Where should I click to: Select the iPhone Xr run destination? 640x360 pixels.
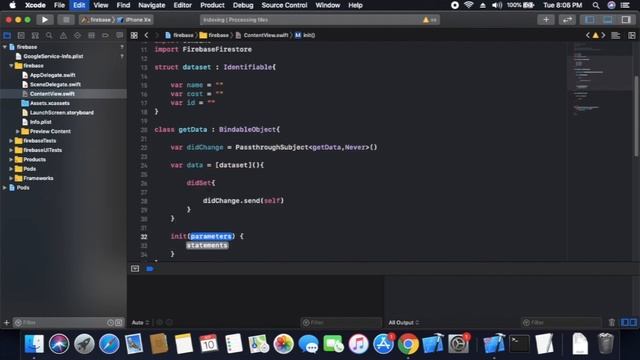[x=134, y=20]
